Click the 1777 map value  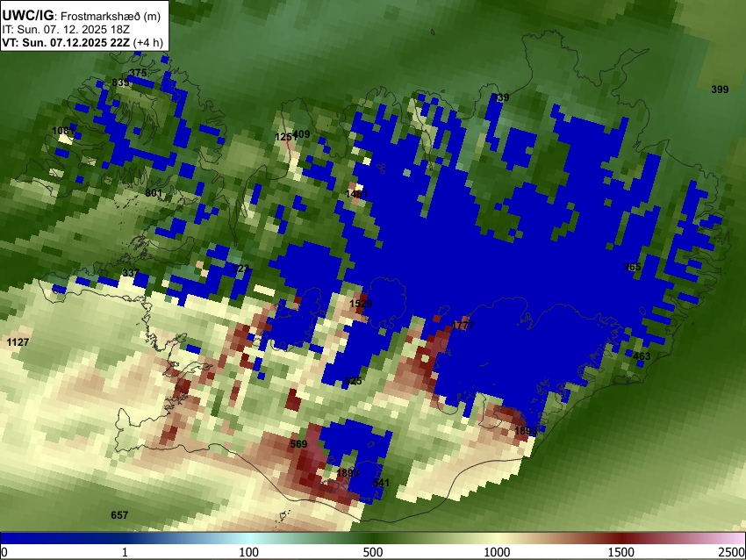tap(463, 326)
